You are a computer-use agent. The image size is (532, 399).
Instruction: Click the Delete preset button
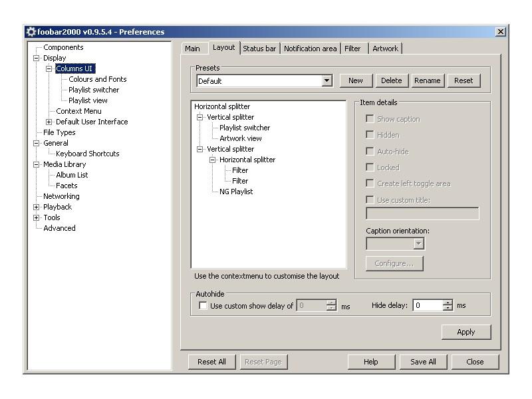point(392,80)
